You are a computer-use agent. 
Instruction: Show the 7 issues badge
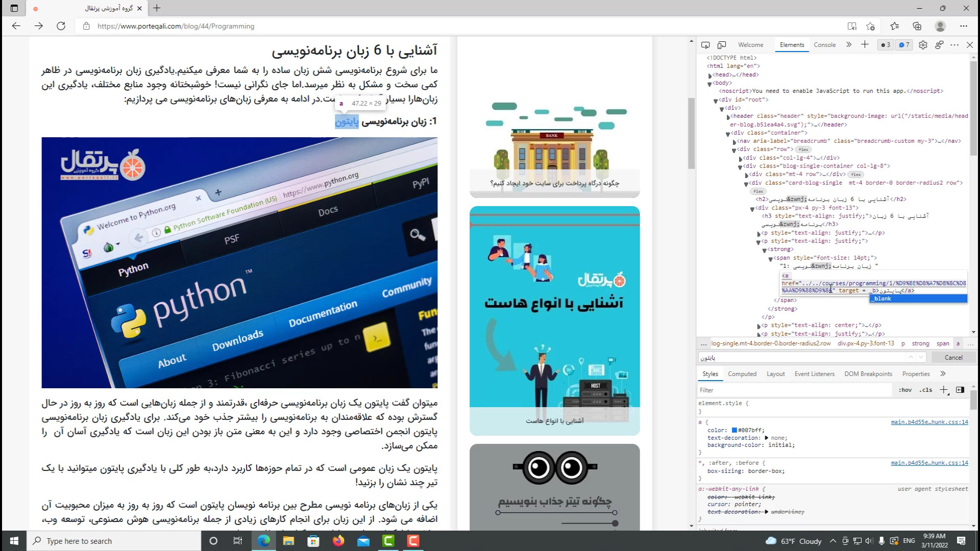tap(904, 45)
